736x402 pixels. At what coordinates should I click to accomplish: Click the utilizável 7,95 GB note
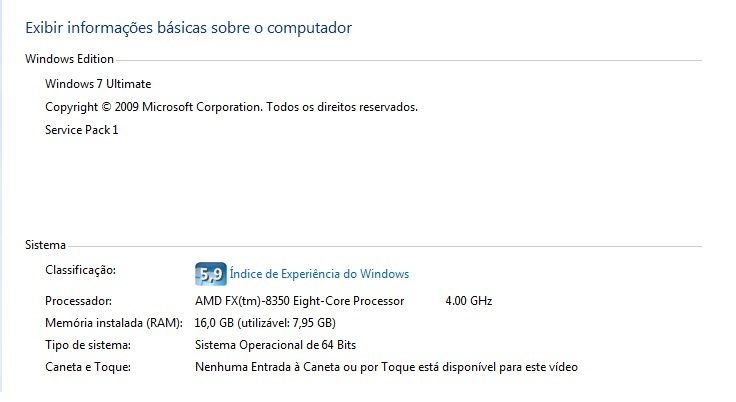[286, 323]
